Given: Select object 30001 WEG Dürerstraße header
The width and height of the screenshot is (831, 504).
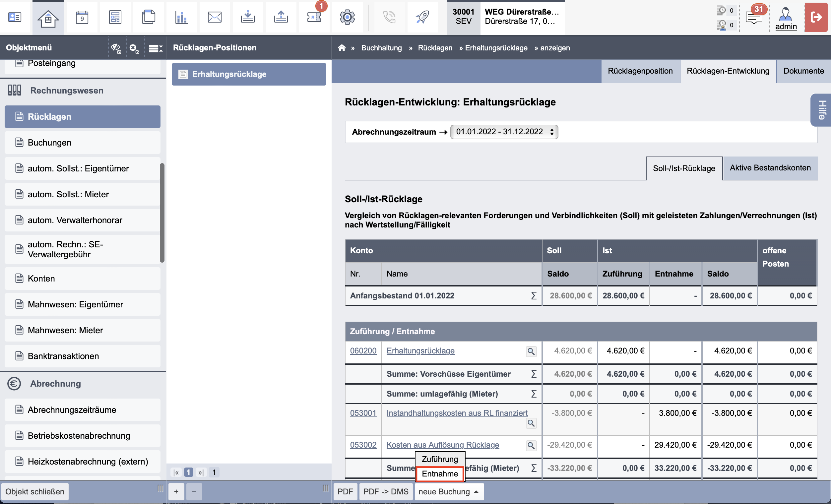Looking at the screenshot, I should click(x=506, y=17).
